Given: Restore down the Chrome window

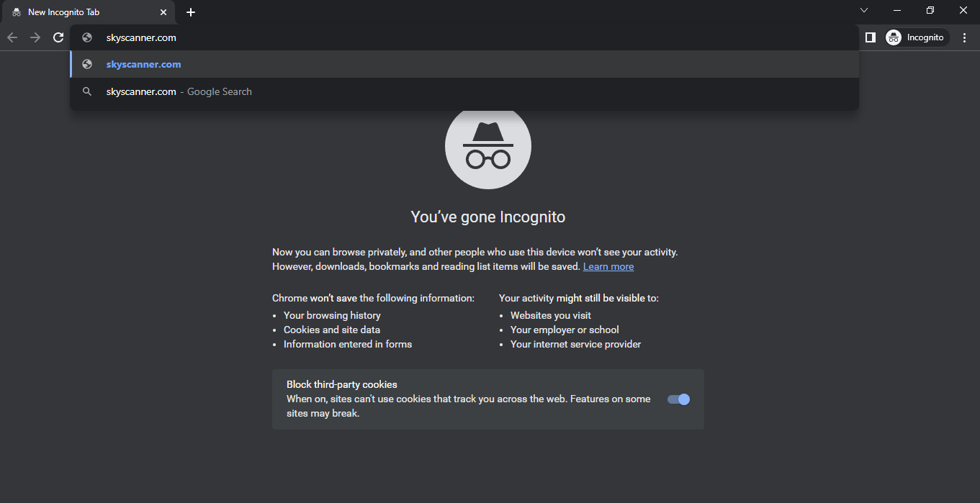Looking at the screenshot, I should point(930,10).
